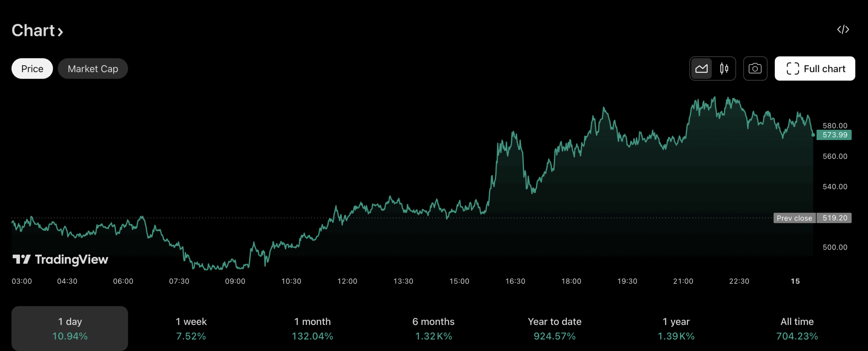Click the TradingView logo
This screenshot has height=351, width=868.
point(60,259)
